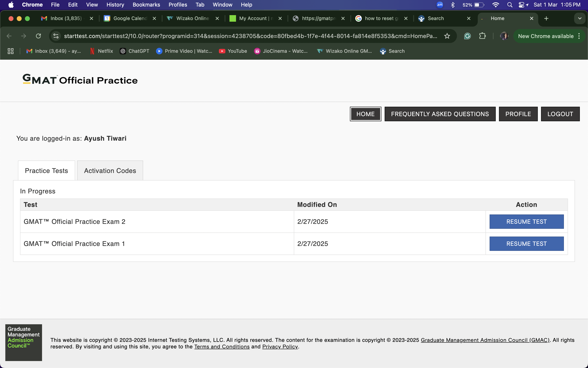588x368 pixels.
Task: Open the Privacy Policy link
Action: pyautogui.click(x=280, y=347)
